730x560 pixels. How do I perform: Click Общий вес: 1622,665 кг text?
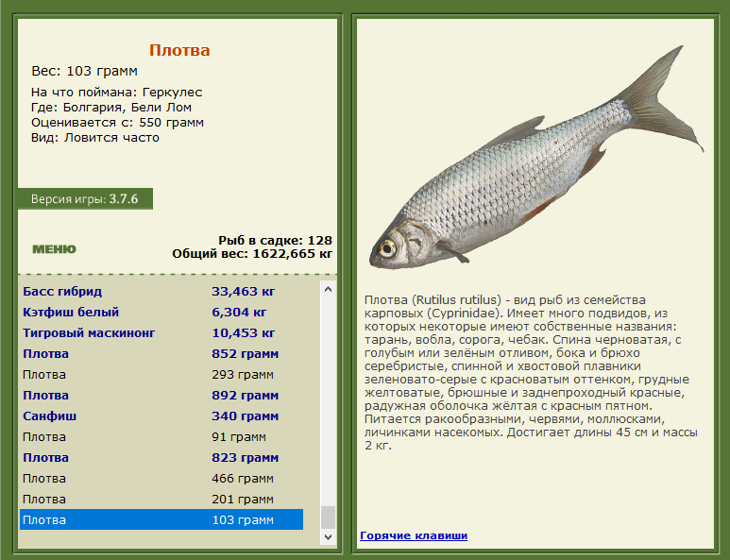tap(252, 254)
